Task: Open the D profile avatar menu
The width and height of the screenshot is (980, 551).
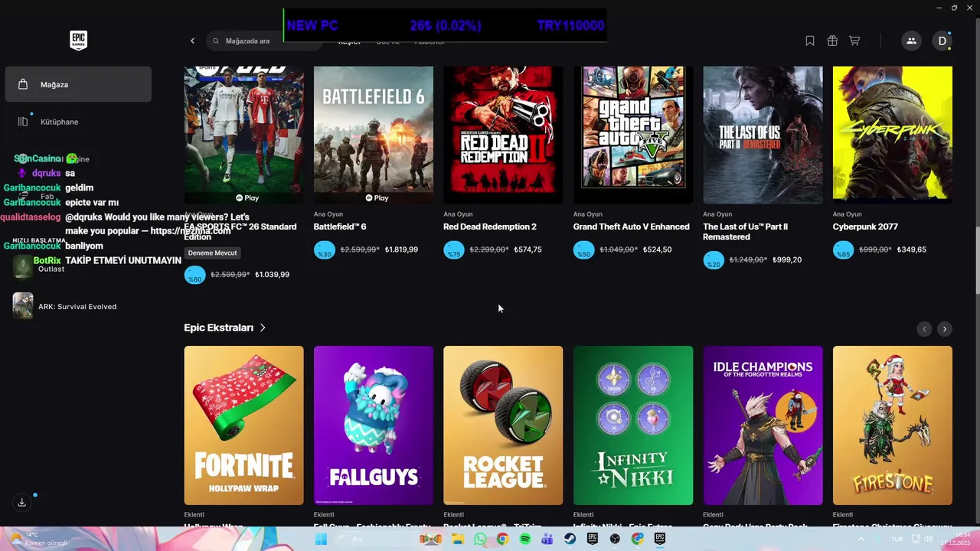Action: [942, 41]
